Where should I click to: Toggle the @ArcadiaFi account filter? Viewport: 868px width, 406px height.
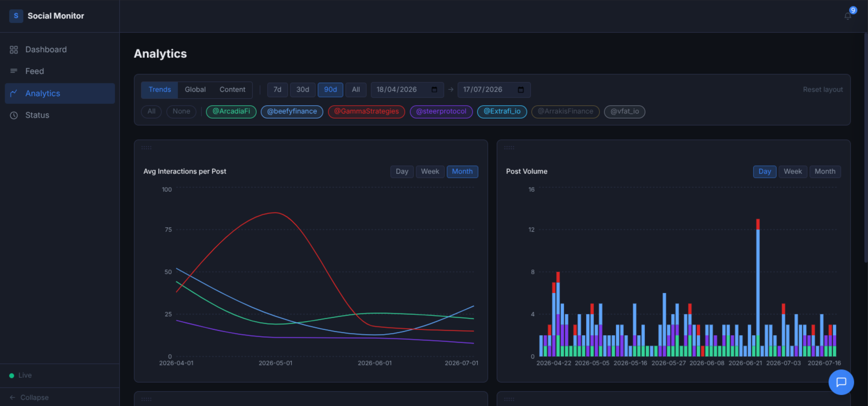point(231,111)
